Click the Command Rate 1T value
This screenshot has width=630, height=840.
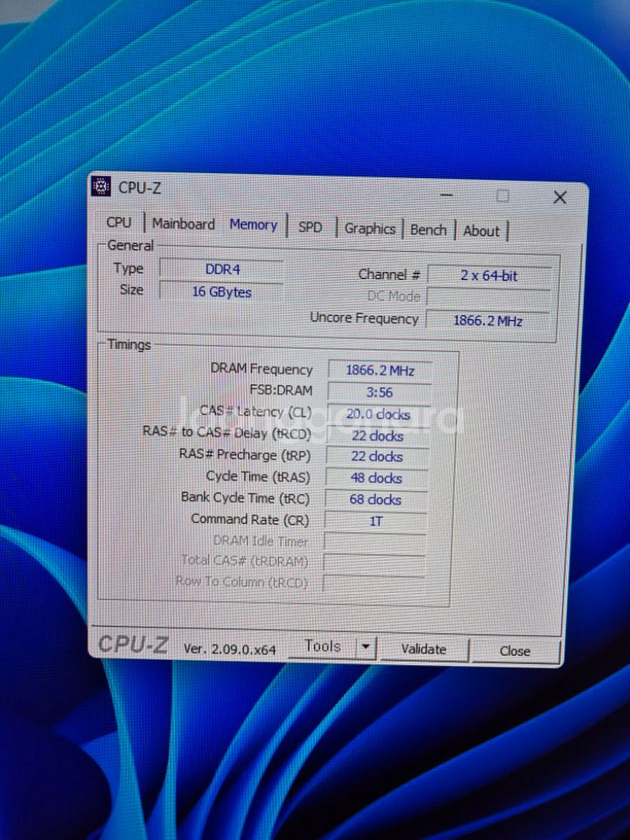375,522
